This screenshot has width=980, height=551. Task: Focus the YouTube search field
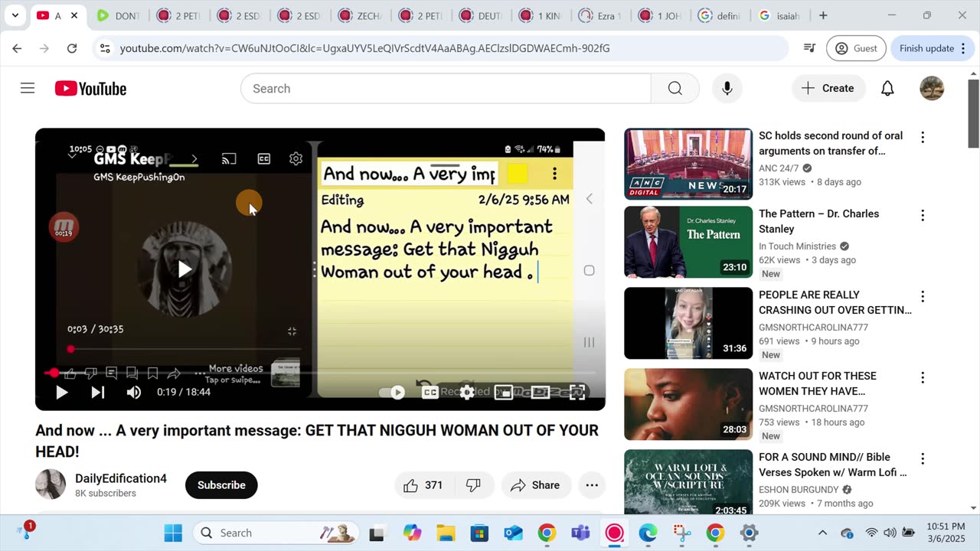[x=446, y=89]
